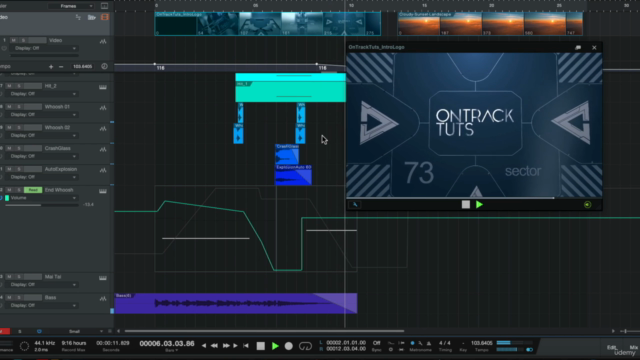Click Video track waveform icon
The image size is (640, 360).
pyautogui.click(x=103, y=42)
